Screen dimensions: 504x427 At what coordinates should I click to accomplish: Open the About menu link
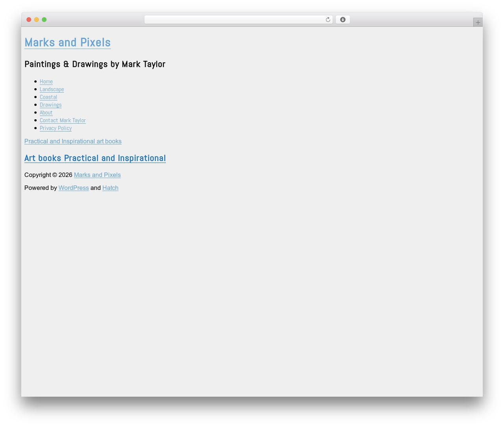click(x=46, y=113)
